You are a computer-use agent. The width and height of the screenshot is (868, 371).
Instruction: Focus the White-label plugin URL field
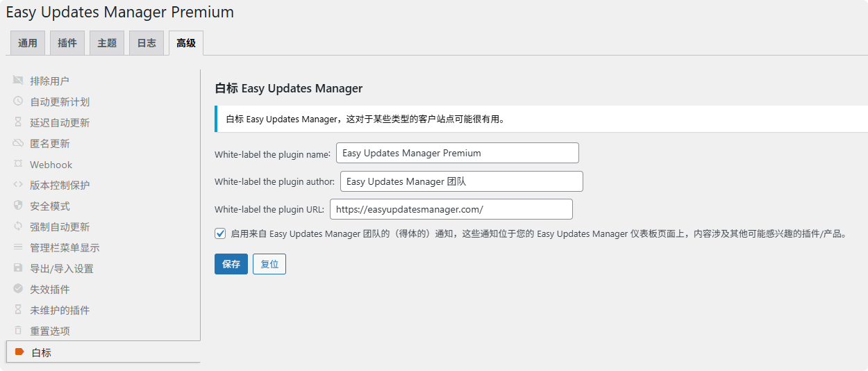(x=451, y=209)
